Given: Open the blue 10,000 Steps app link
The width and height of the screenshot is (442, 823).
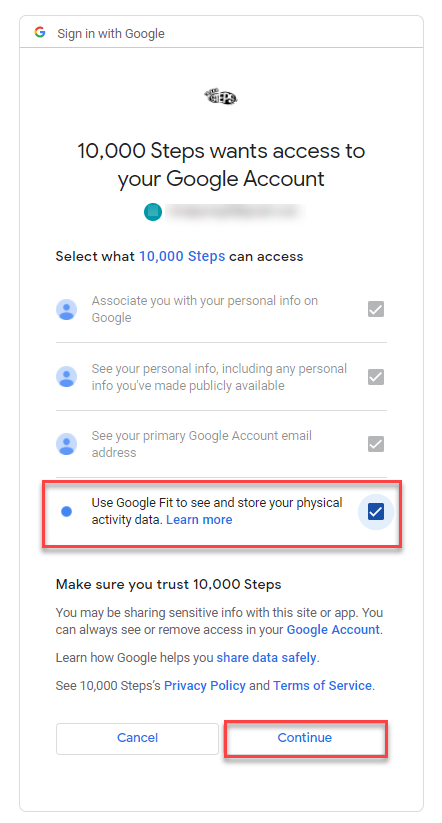Looking at the screenshot, I should [182, 256].
